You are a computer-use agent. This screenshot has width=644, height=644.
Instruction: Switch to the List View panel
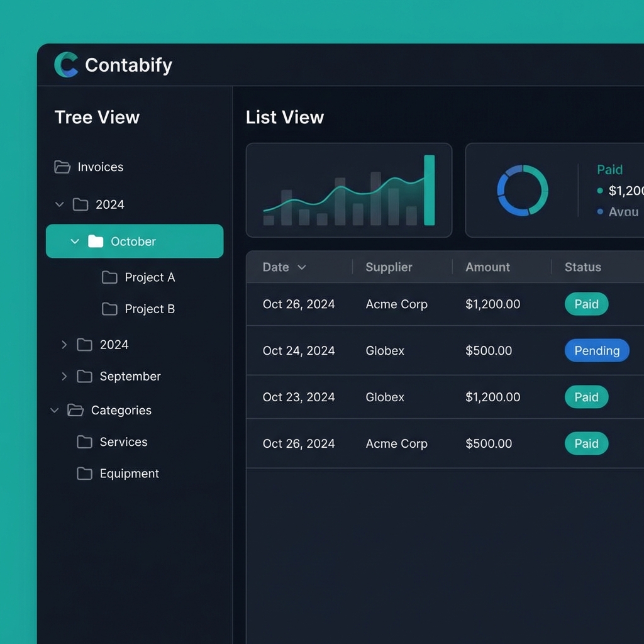pyautogui.click(x=284, y=117)
